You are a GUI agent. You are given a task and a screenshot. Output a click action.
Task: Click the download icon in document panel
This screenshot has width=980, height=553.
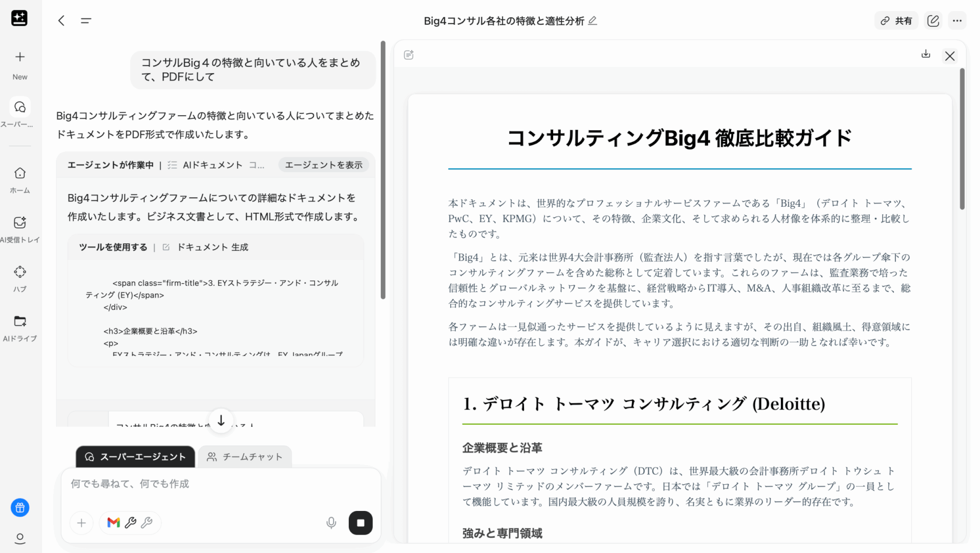point(925,54)
